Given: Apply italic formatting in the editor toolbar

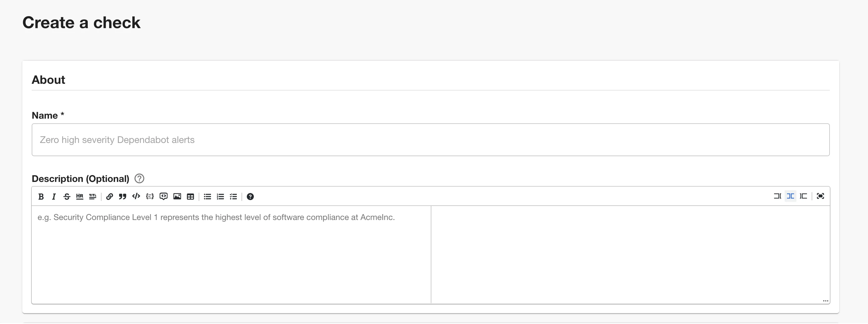Looking at the screenshot, I should click(x=54, y=197).
